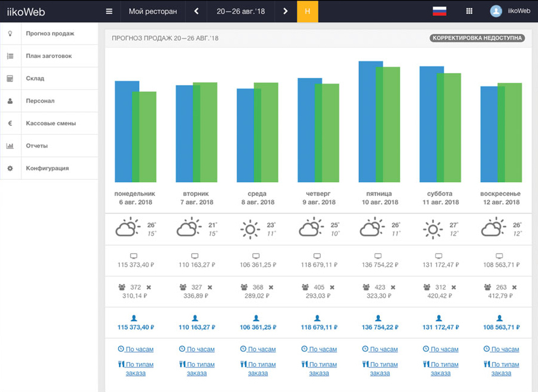Click average check 420,42 ₽
Image resolution: width=538 pixels, height=392 pixels.
tap(440, 295)
